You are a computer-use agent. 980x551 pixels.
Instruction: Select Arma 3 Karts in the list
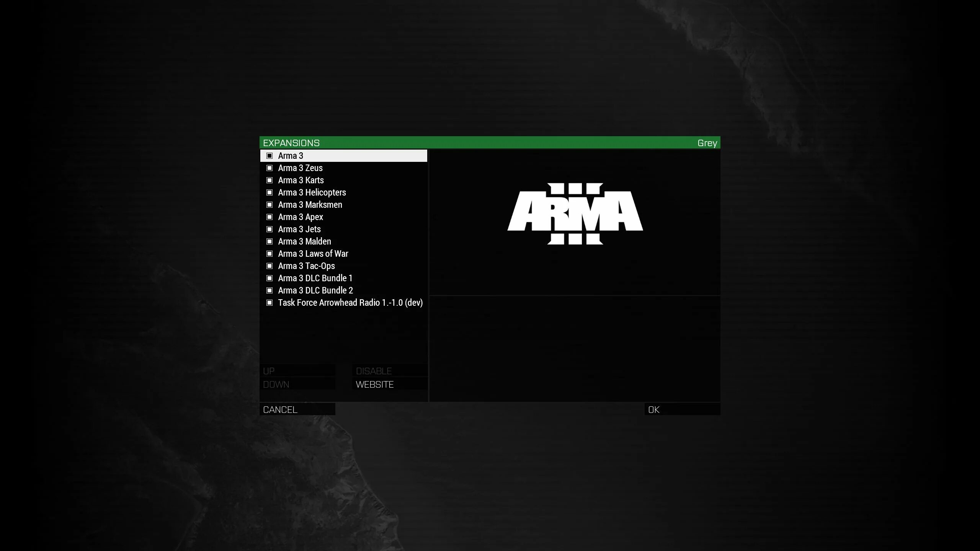coord(343,180)
